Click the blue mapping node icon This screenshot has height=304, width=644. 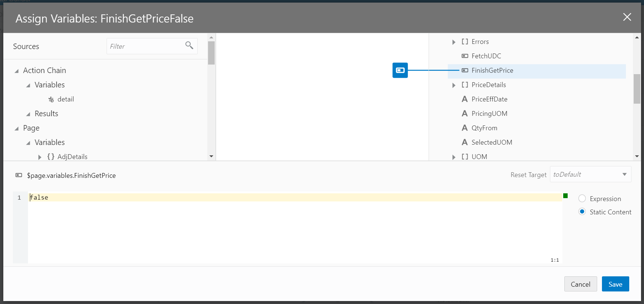(x=400, y=70)
